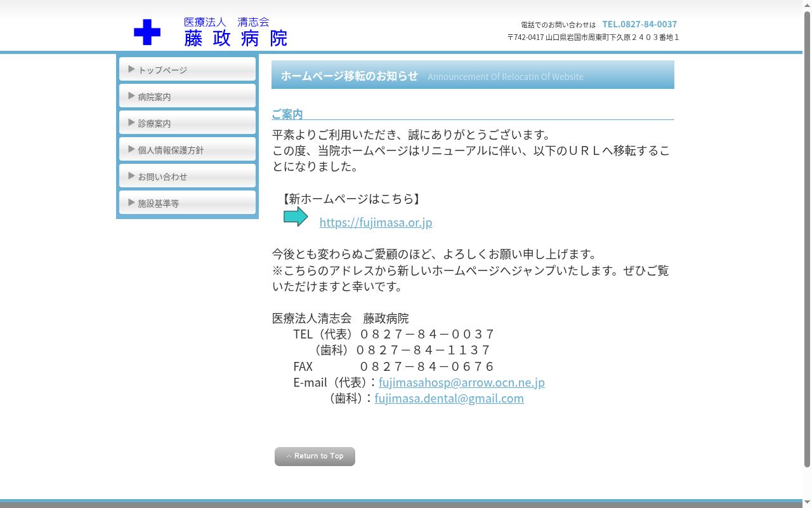The height and width of the screenshot is (508, 812).
Task: Click the dental phone number ending 1137
Action: click(422, 350)
